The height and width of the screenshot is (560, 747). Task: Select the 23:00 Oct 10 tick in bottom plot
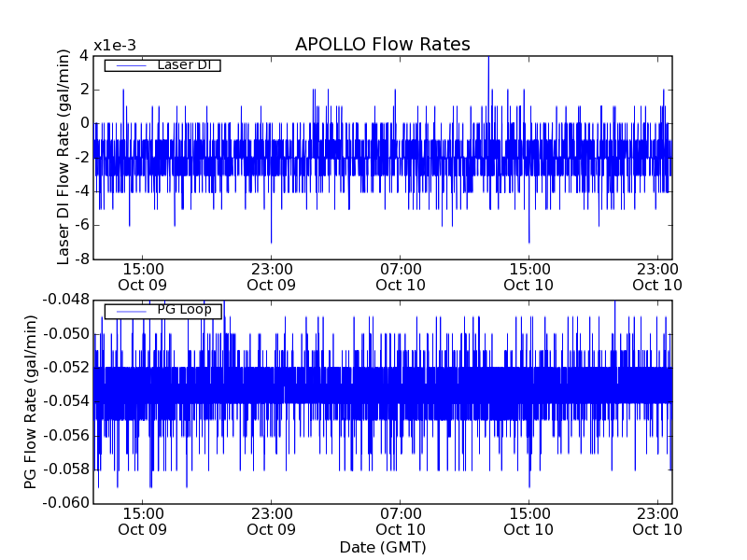tap(657, 521)
